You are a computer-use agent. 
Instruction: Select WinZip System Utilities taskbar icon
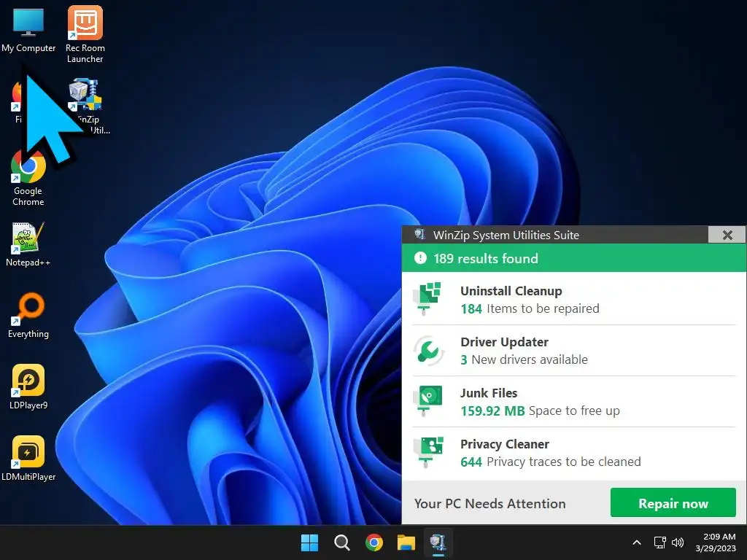pos(438,542)
